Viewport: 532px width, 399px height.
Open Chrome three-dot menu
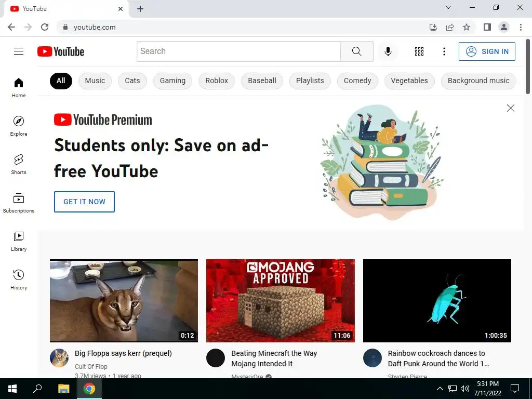click(x=521, y=27)
